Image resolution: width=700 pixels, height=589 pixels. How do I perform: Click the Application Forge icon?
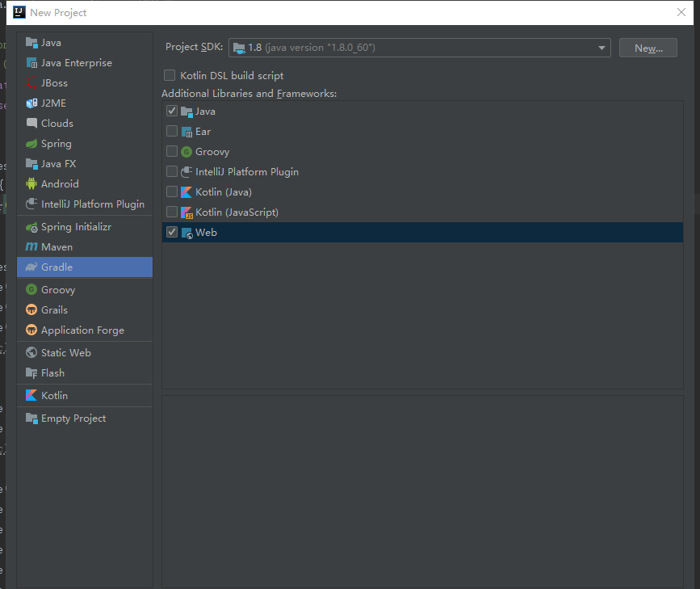(x=31, y=330)
